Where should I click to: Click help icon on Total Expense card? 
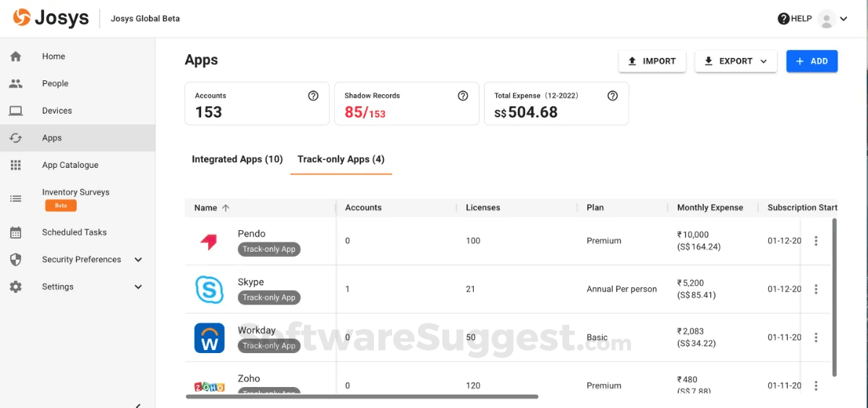coord(613,95)
